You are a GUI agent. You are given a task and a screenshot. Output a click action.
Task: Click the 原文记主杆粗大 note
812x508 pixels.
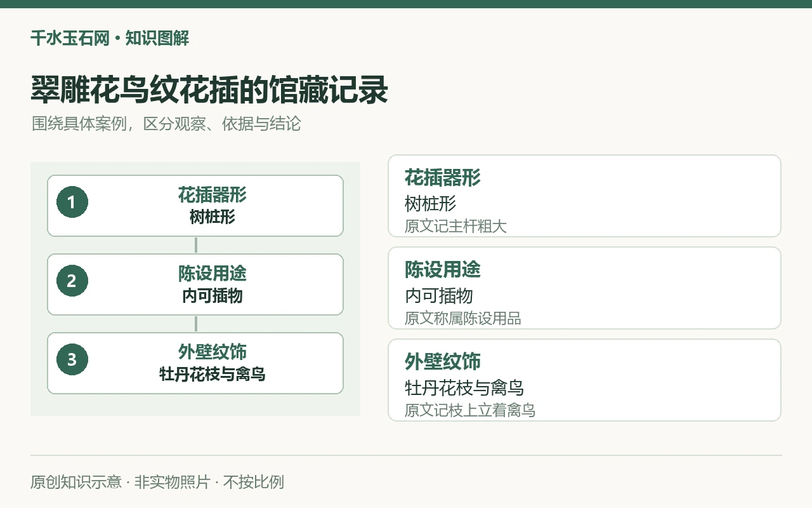point(455,226)
